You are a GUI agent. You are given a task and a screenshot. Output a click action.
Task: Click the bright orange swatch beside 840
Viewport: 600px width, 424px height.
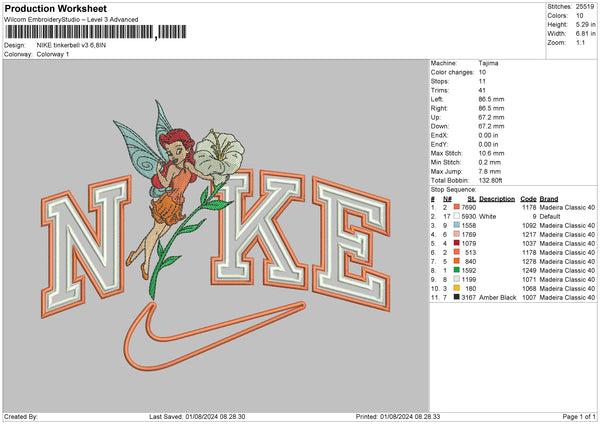point(457,261)
